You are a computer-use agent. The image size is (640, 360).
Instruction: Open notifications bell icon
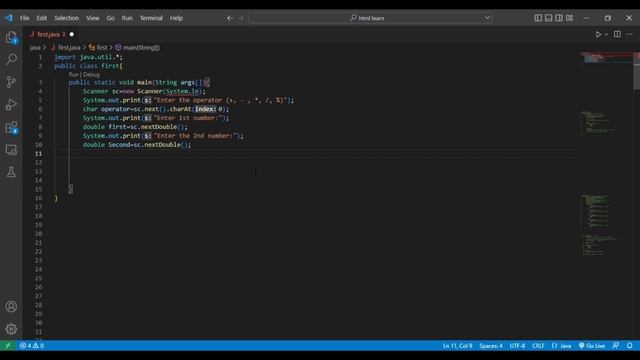click(x=630, y=346)
